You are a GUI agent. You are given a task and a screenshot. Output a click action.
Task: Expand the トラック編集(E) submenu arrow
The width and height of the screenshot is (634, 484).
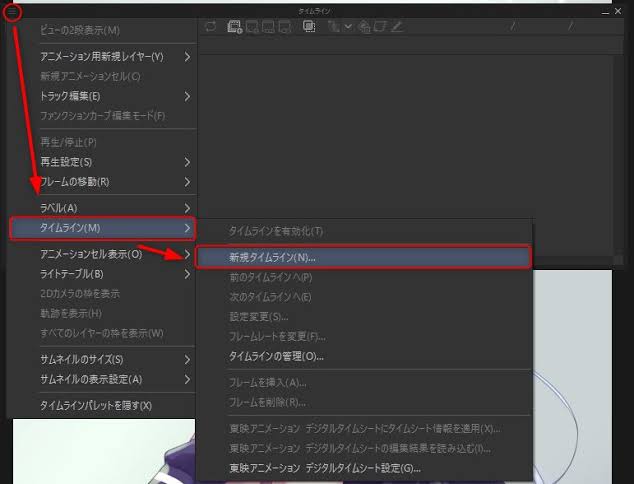187,97
